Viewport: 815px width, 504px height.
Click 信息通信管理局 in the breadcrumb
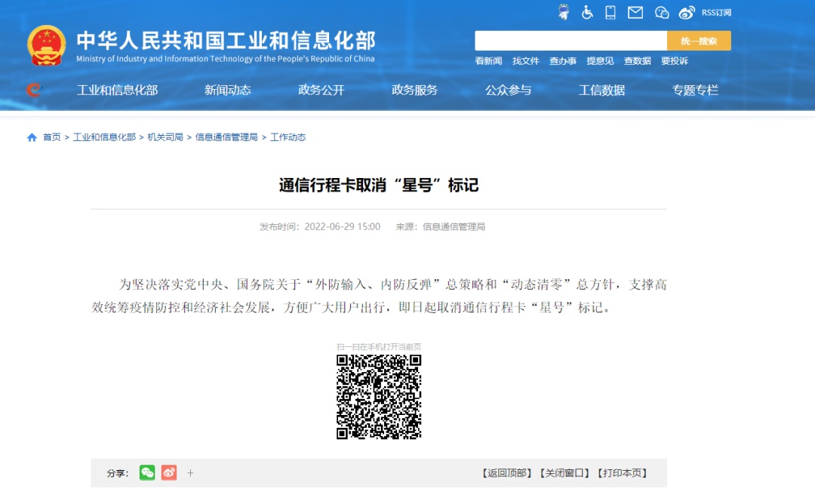coord(226,137)
